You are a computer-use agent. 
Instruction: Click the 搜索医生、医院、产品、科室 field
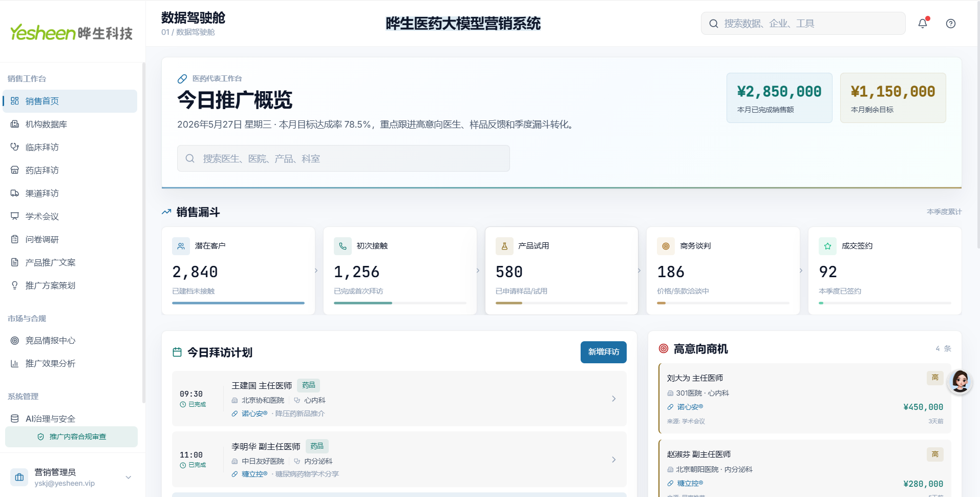(x=343, y=158)
